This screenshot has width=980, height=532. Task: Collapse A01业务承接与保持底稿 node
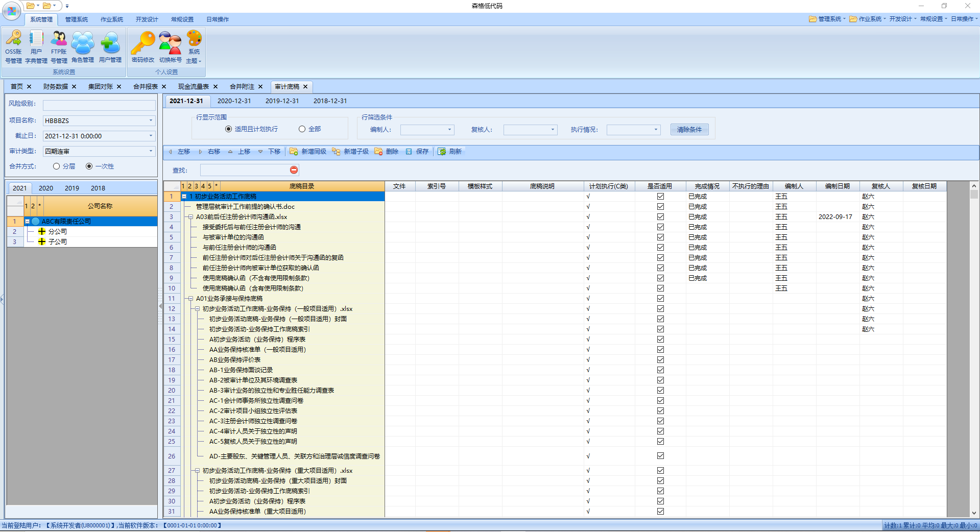(x=190, y=299)
